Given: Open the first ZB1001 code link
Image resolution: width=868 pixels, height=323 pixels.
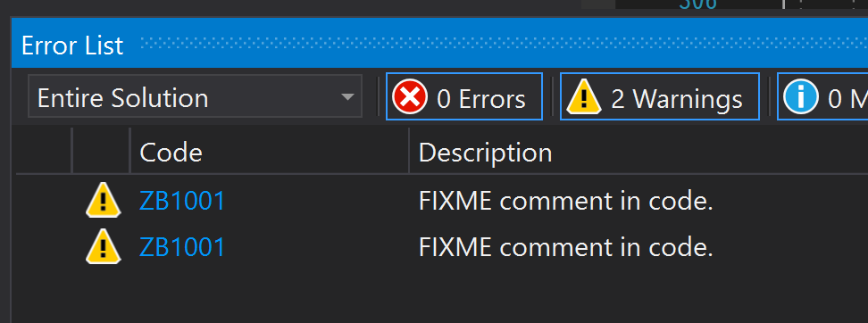Looking at the screenshot, I should pos(182,202).
